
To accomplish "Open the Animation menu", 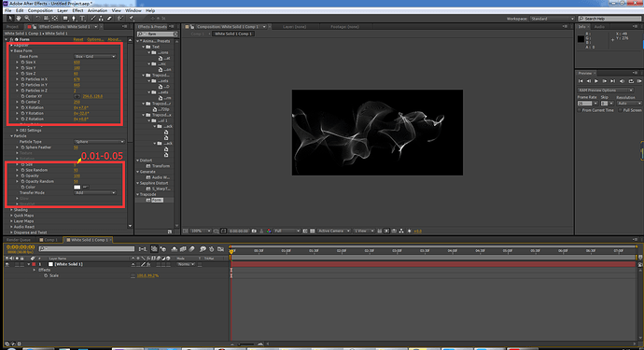I will tap(97, 10).
